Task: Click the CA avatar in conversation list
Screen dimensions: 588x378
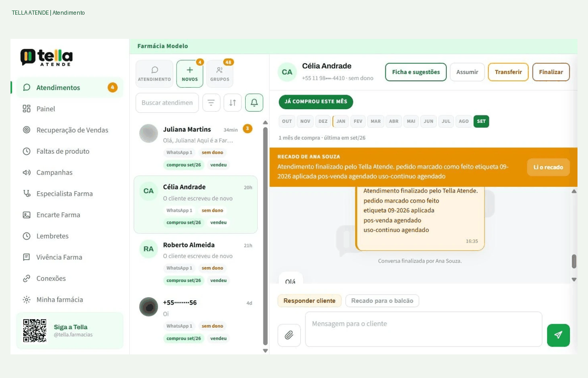Action: click(149, 191)
